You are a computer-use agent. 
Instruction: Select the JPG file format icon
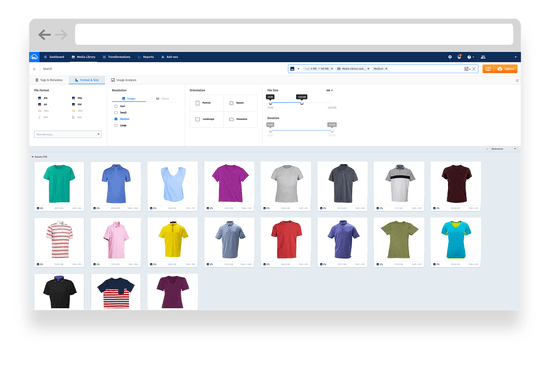pos(40,98)
